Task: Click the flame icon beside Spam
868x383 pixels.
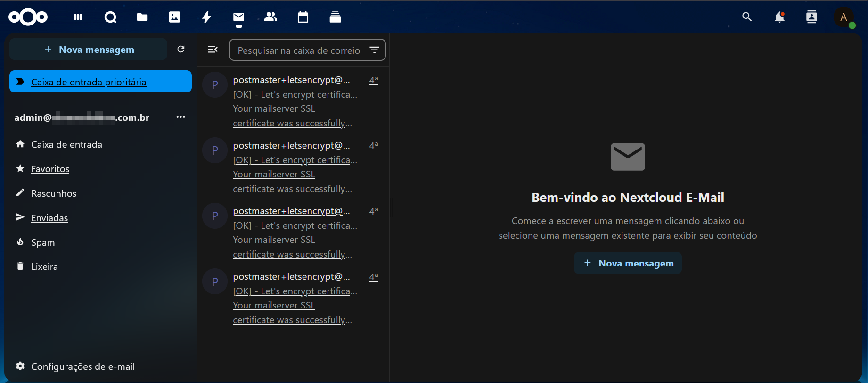Action: coord(20,242)
